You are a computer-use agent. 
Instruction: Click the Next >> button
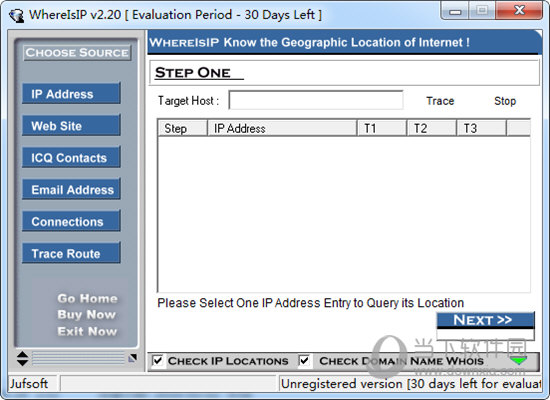(x=485, y=320)
